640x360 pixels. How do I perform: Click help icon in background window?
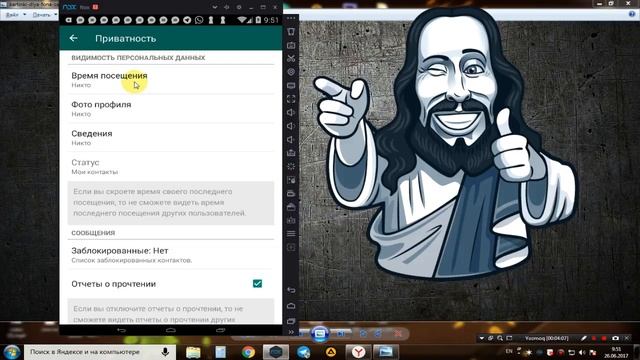tap(632, 14)
